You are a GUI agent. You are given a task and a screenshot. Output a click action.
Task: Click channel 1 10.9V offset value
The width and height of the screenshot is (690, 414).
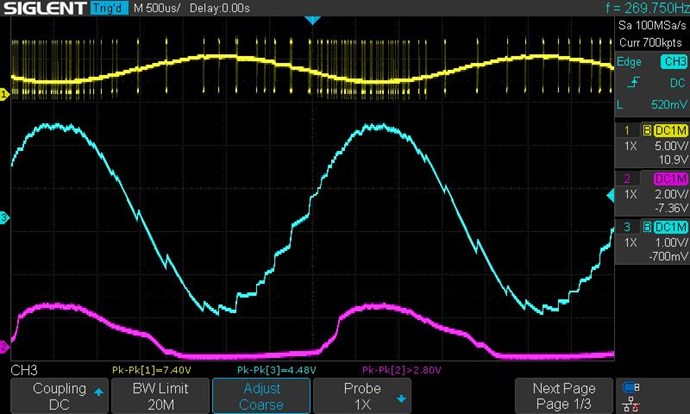(x=673, y=160)
